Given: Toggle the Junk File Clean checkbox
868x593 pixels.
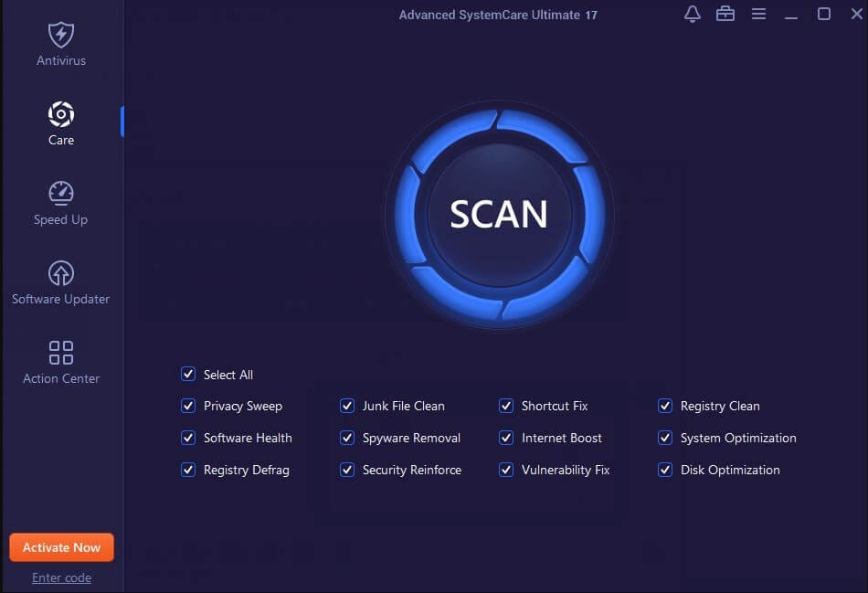Looking at the screenshot, I should tap(347, 406).
